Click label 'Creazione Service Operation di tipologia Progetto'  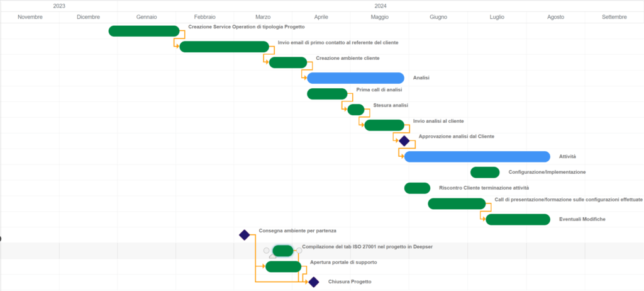click(247, 26)
